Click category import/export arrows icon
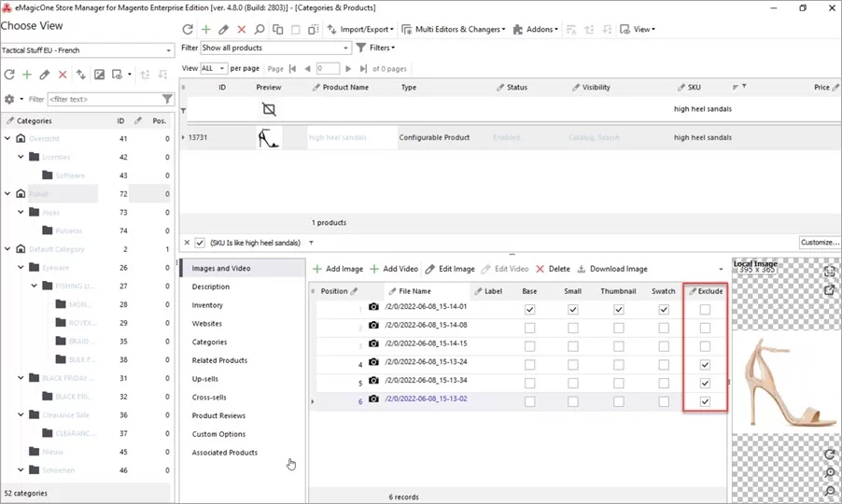The width and height of the screenshot is (842, 504). tap(80, 75)
